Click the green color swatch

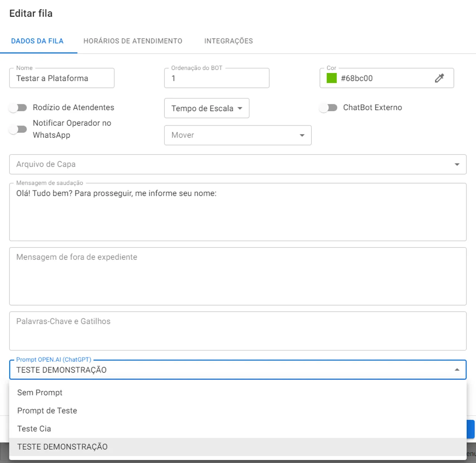[x=331, y=78]
